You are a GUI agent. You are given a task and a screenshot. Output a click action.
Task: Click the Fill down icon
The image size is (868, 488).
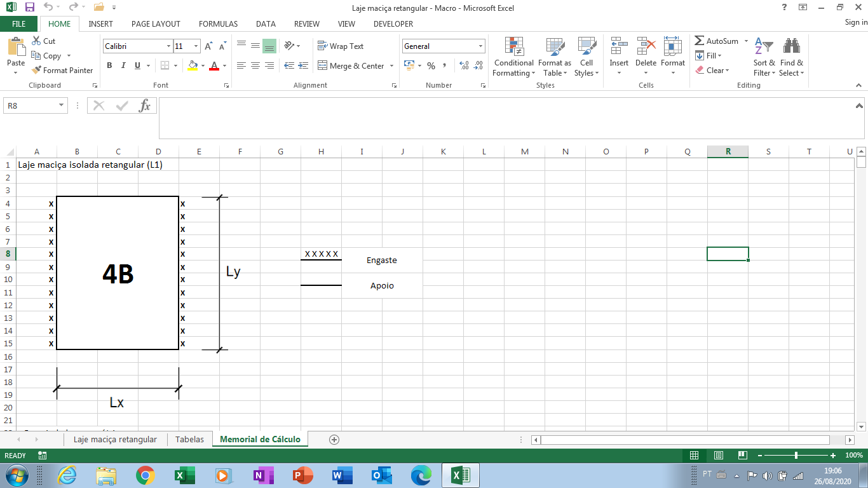point(700,55)
